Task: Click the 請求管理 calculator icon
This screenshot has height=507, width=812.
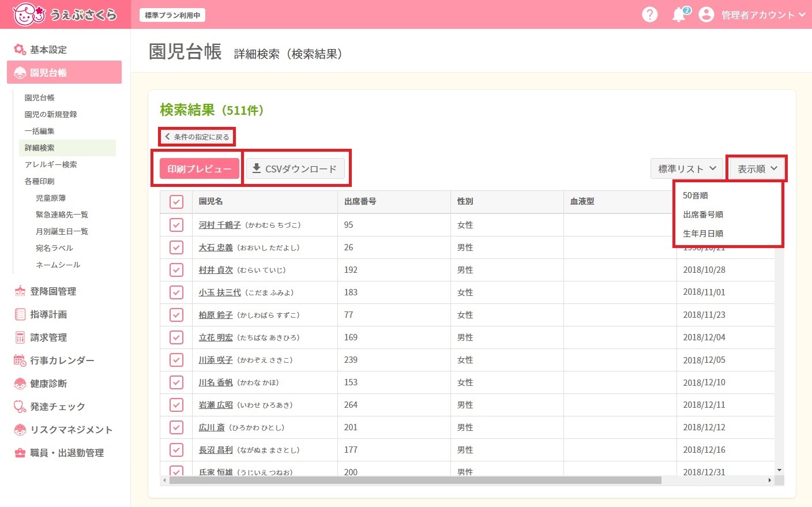Action: tap(20, 337)
